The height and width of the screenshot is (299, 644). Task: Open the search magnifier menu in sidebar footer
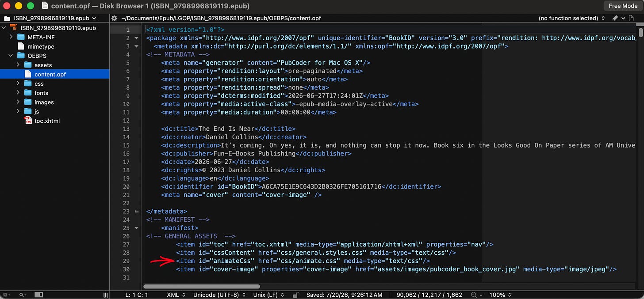coord(22,295)
